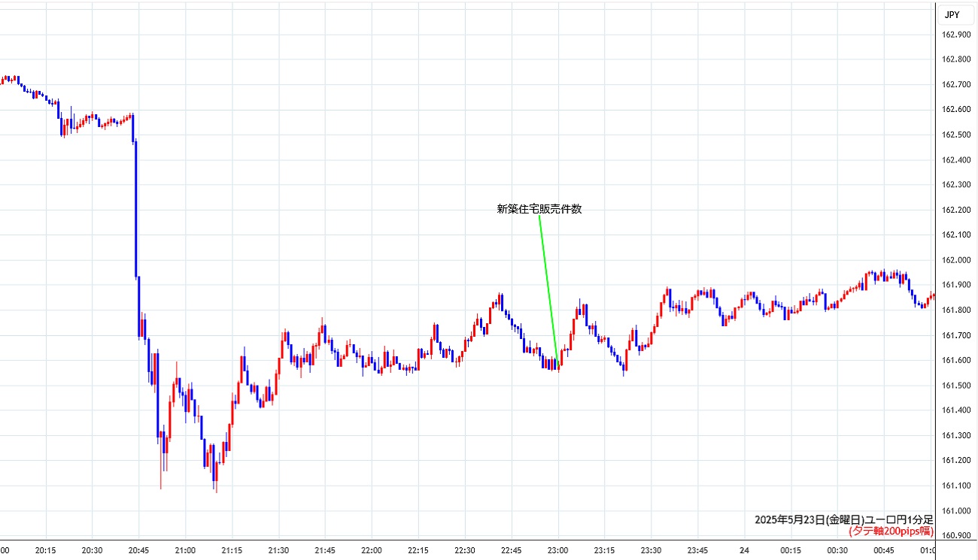
Task: Click the 161.400 price axis label
Action: [x=955, y=410]
